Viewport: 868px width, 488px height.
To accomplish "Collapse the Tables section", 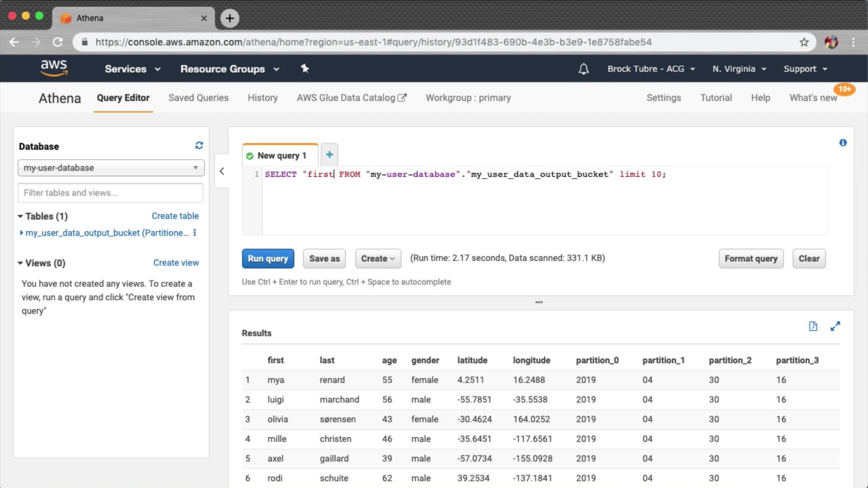I will click(x=20, y=216).
